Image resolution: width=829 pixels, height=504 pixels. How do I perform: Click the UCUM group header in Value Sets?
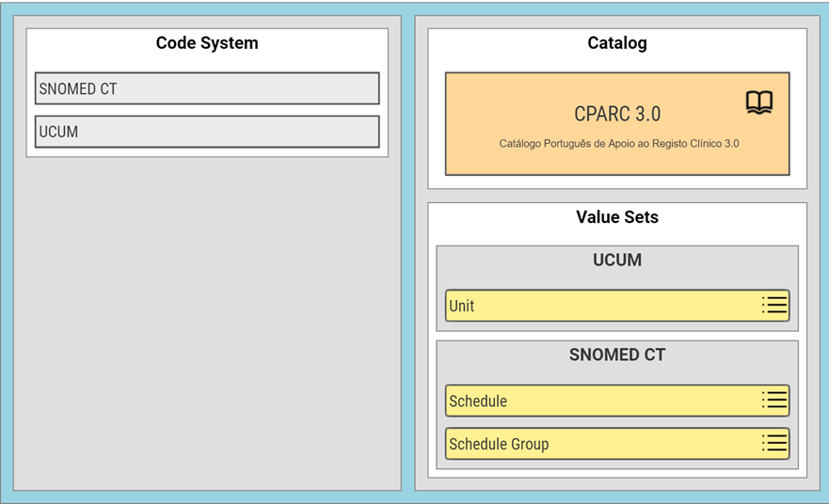pos(617,260)
